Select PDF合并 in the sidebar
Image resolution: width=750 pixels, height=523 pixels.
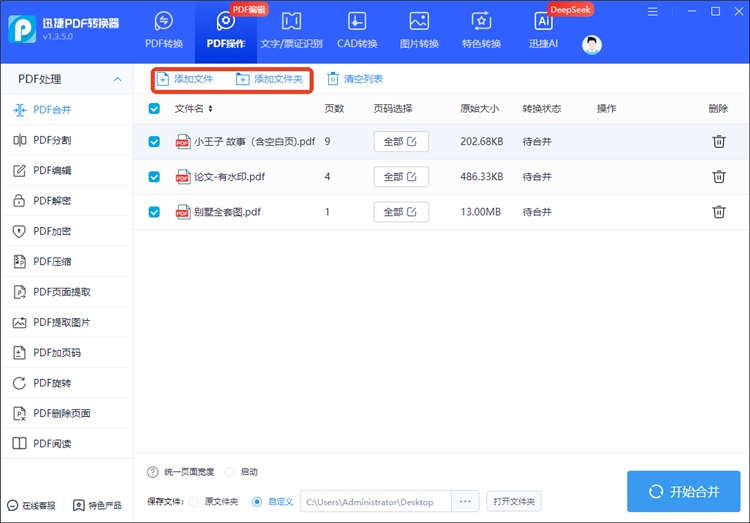click(x=66, y=110)
